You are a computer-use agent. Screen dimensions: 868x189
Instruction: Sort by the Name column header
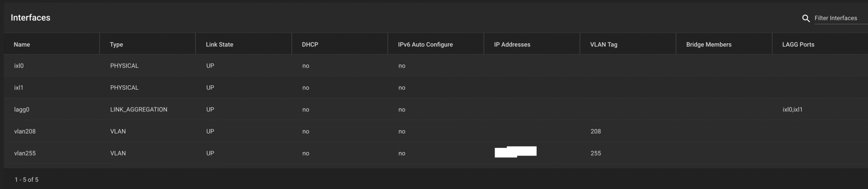22,45
